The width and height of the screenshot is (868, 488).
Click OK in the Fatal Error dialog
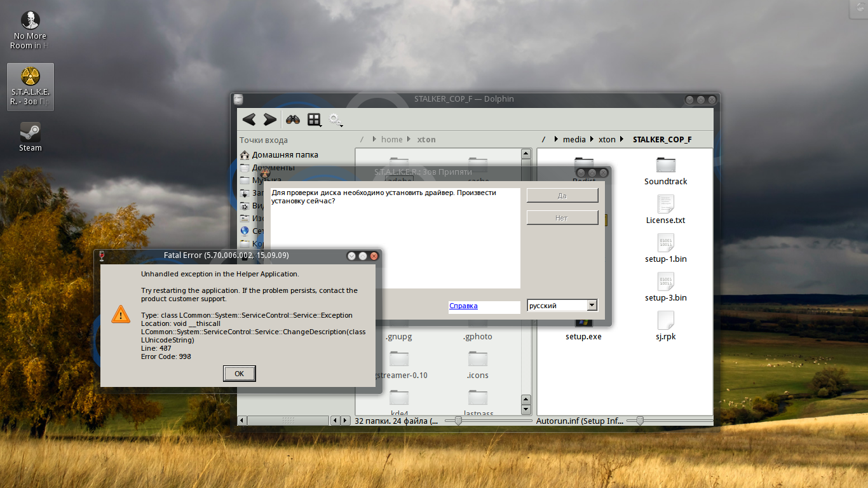click(x=239, y=374)
